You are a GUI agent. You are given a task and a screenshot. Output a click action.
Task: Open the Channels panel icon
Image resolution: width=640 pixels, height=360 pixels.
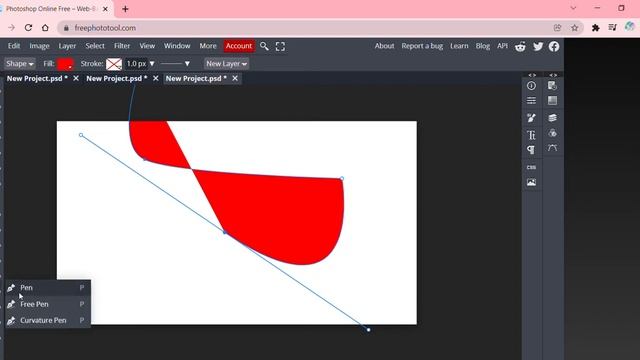tap(552, 133)
